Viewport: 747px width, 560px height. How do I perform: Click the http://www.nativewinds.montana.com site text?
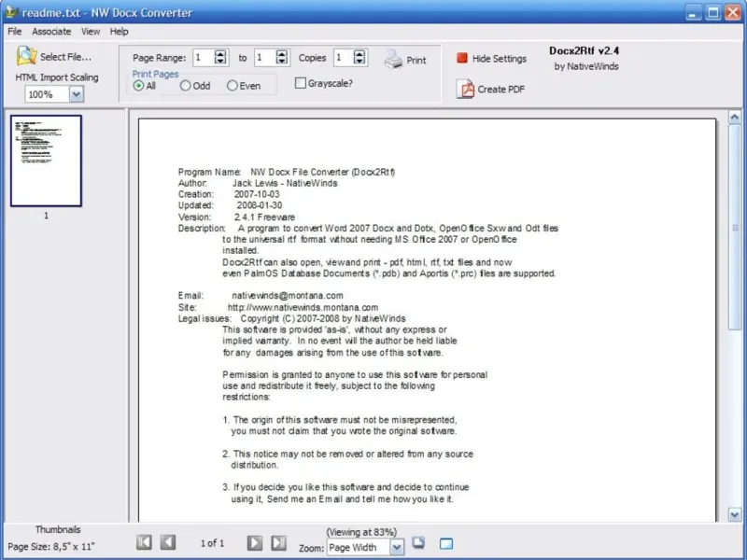(303, 307)
